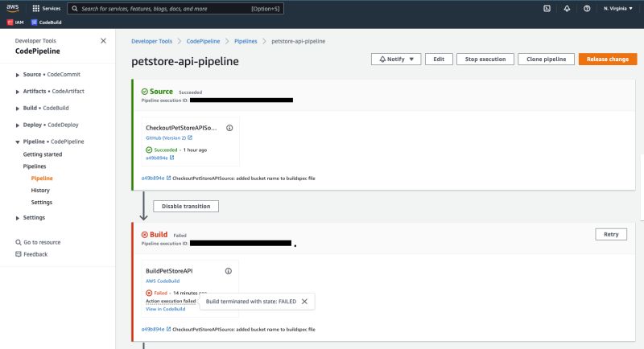
Task: Select the highlighted Pipeline sidebar item
Action: point(42,179)
